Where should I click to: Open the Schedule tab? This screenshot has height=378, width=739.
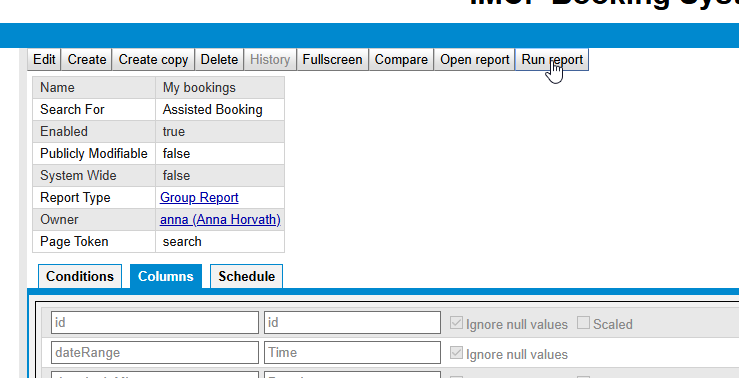coord(246,276)
